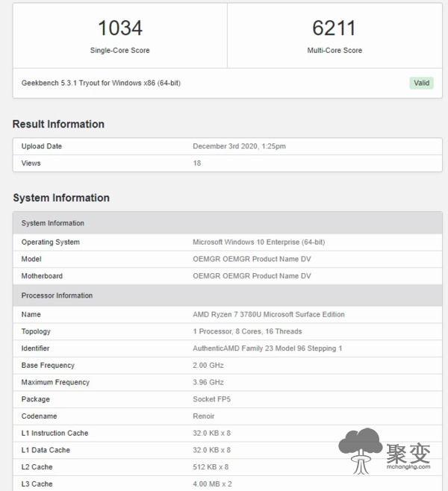Viewport: 448px width, 491px height.
Task: Select AMD Ryzen 7 3780U Microsoft Surface Edition
Action: coord(269,314)
